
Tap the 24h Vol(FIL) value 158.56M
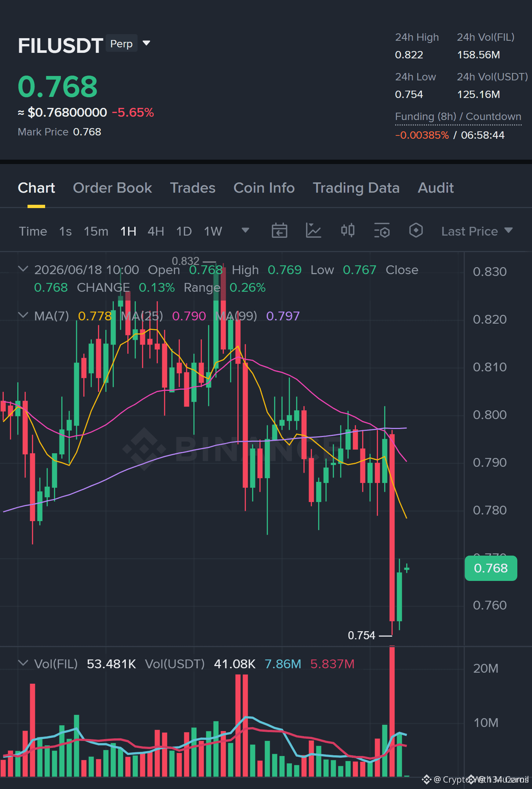[478, 55]
